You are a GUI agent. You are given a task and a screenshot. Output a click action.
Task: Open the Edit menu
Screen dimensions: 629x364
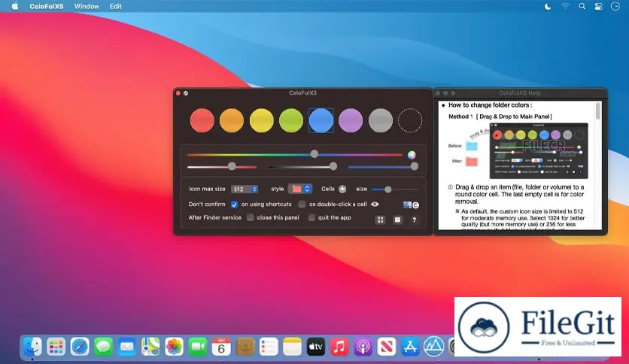point(116,7)
